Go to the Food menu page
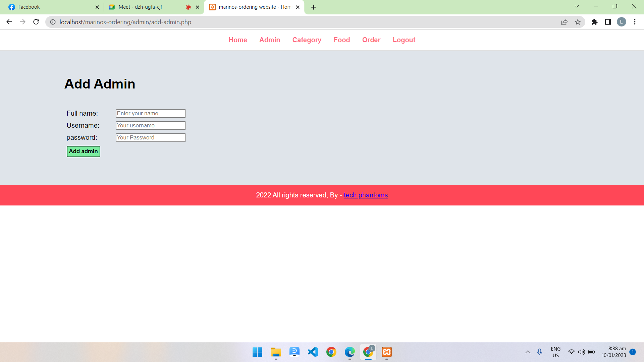The image size is (644, 362). pos(341,40)
